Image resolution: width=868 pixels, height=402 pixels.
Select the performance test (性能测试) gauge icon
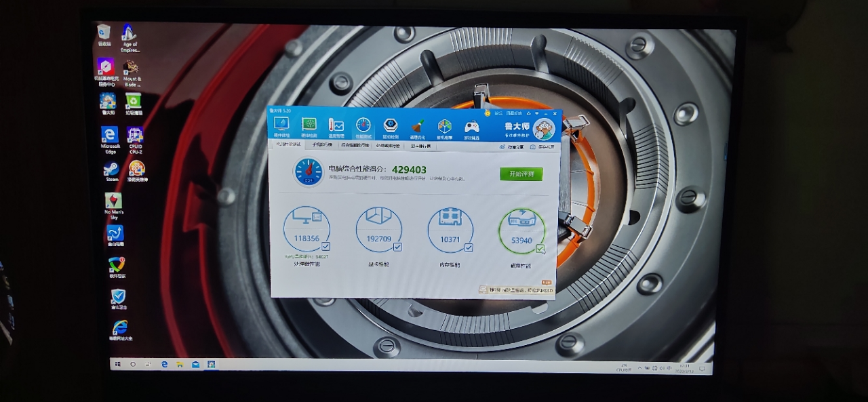tap(363, 127)
